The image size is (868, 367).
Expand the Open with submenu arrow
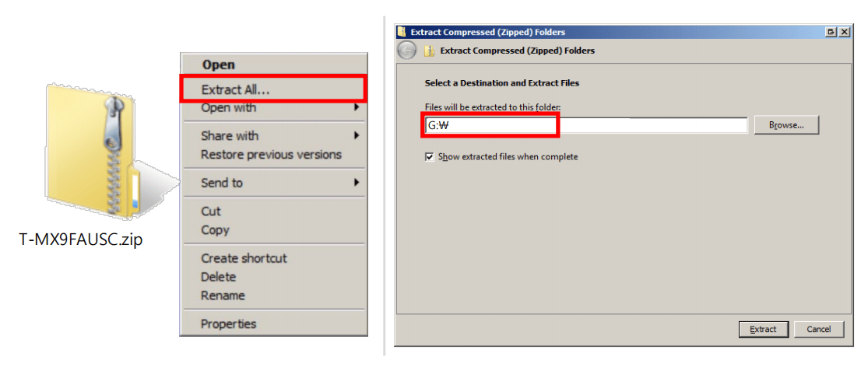click(357, 107)
